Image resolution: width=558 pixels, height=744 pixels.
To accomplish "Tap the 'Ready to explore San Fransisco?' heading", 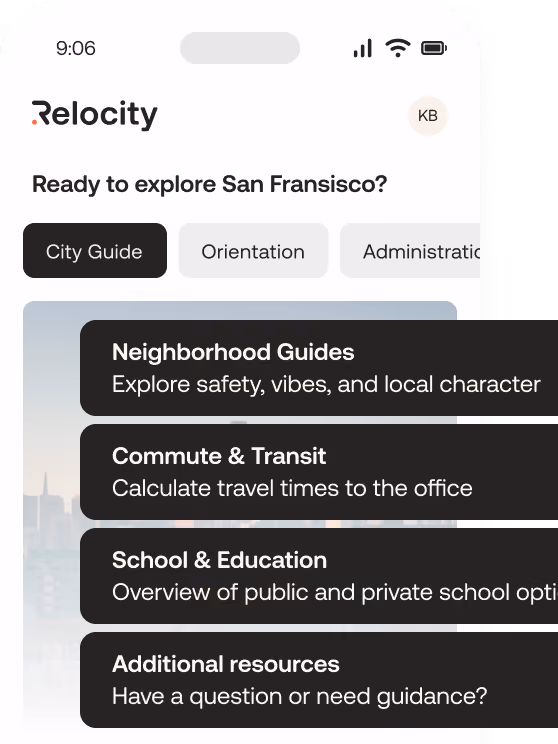I will coord(210,185).
